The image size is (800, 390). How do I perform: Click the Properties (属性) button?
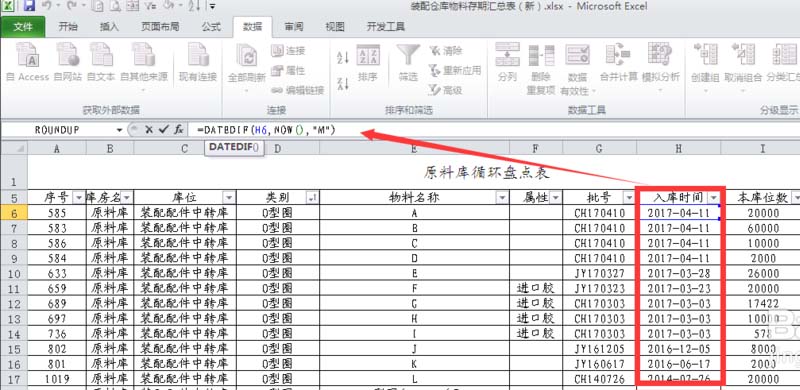click(x=288, y=70)
